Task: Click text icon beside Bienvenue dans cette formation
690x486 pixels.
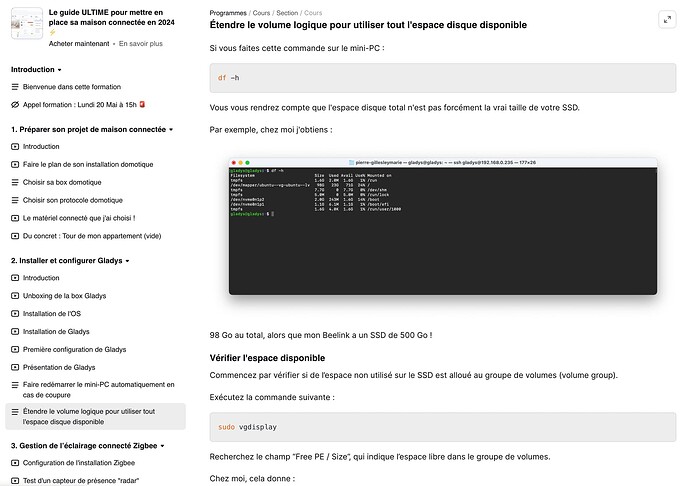Action: (x=15, y=87)
